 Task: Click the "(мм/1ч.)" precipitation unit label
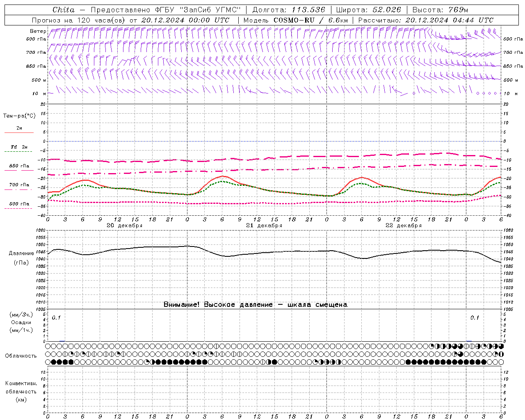click(21, 330)
